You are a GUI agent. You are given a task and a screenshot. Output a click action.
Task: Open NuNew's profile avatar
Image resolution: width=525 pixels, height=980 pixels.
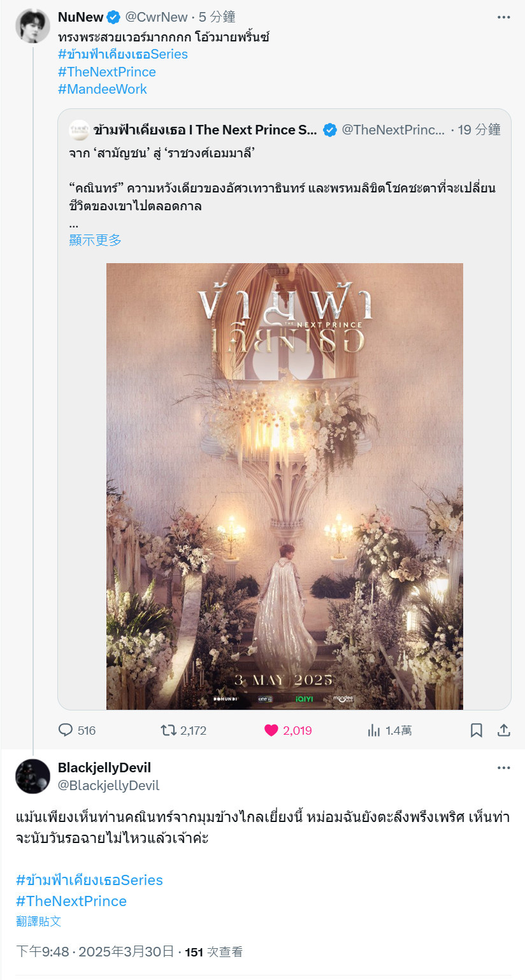[x=32, y=26]
